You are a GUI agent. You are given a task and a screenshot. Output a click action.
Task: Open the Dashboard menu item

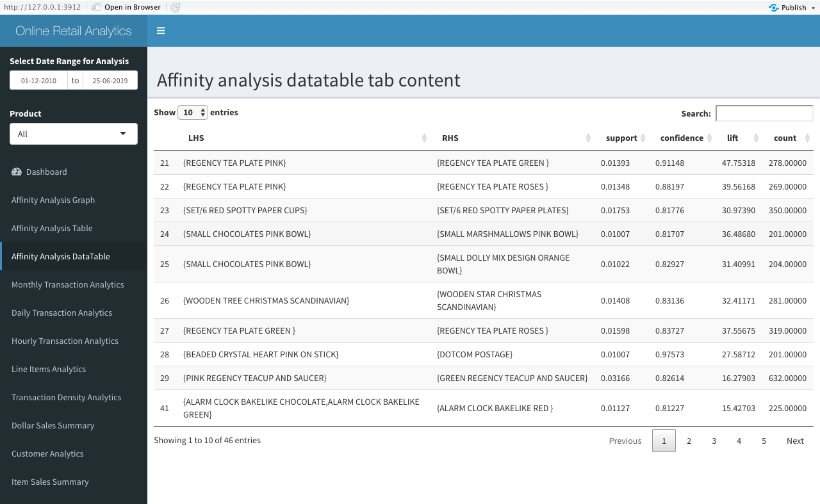point(74,172)
